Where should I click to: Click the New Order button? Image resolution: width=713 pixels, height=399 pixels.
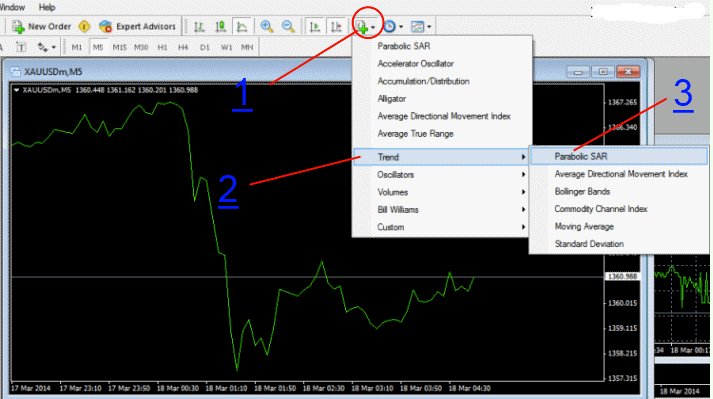pyautogui.click(x=41, y=26)
